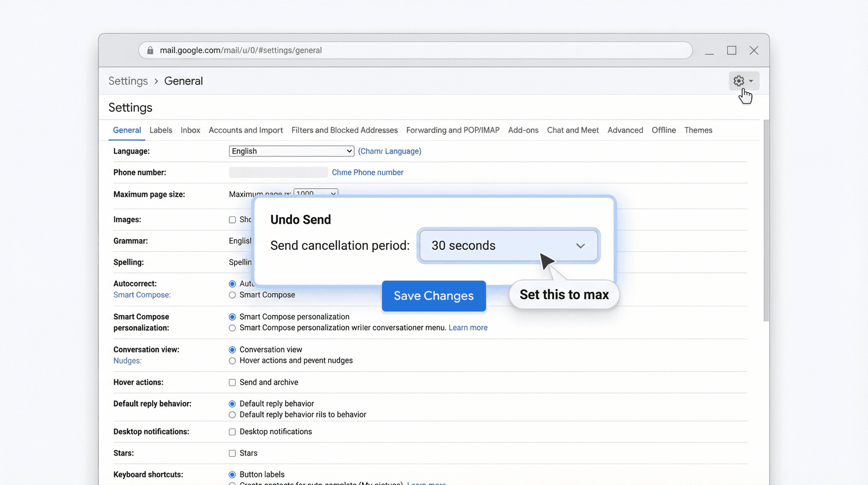The height and width of the screenshot is (485, 868).
Task: Open the Send cancellation period dropdown
Action: tap(508, 246)
